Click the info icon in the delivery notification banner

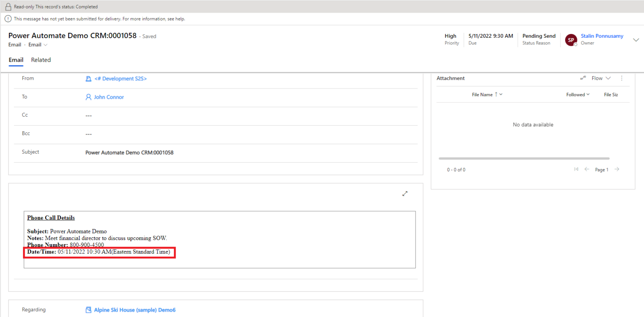point(8,18)
